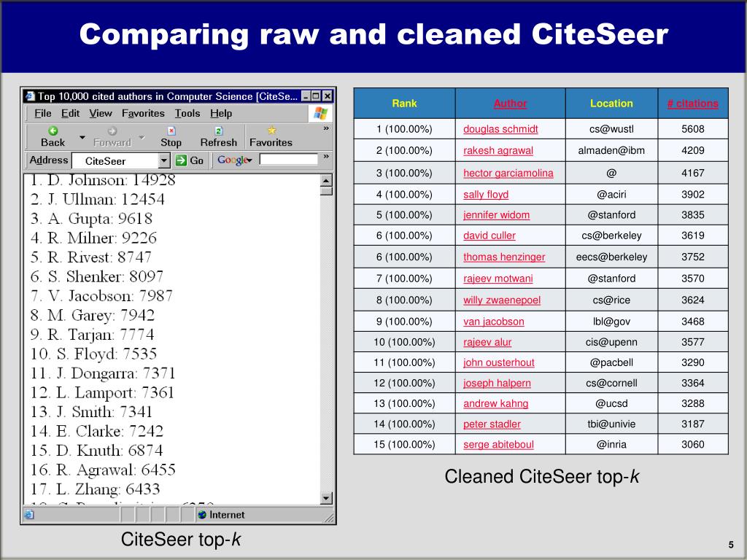Screen dimensions: 747x560
Task: Click the 5608 citations cell
Action: coord(693,129)
